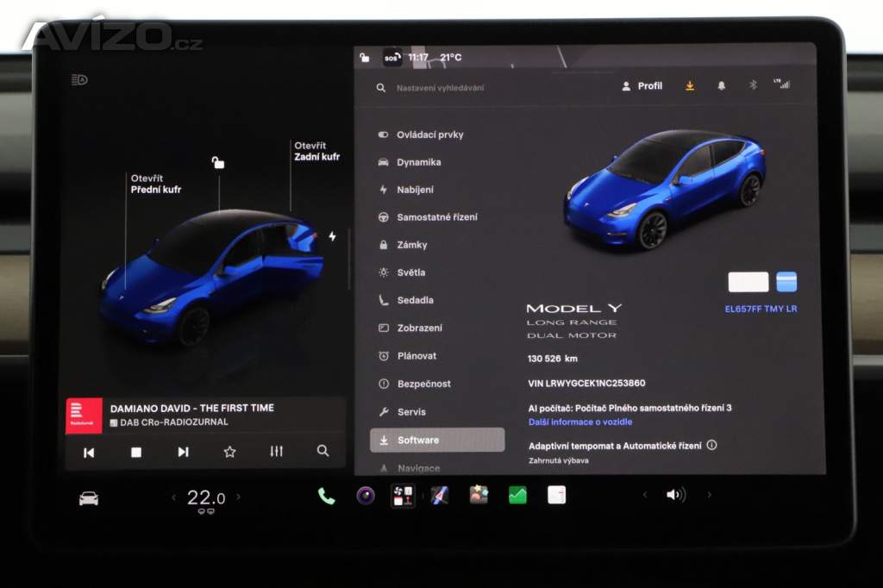Tap the blue card icon near vehicle name
Screen dimensions: 883x588
click(786, 282)
